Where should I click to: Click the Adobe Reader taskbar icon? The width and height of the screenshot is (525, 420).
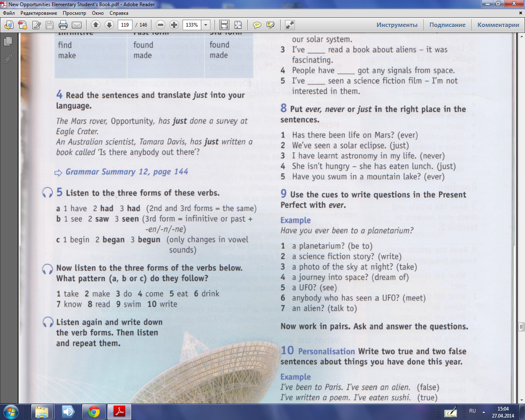120,412
